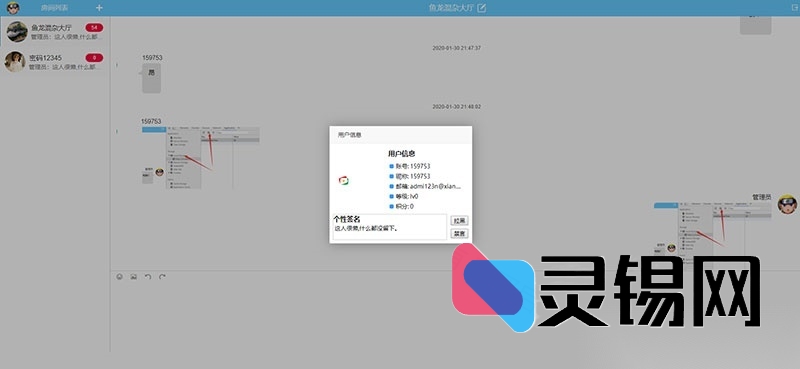Click the 鱼龙混杂大厅 title in the header
800x369 pixels.
(452, 8)
